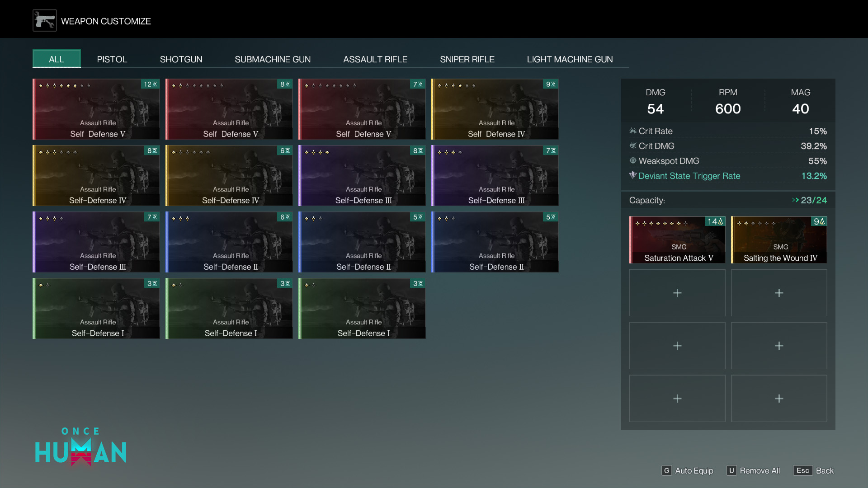Click the Esc Back button
The image size is (868, 488).
tap(814, 470)
